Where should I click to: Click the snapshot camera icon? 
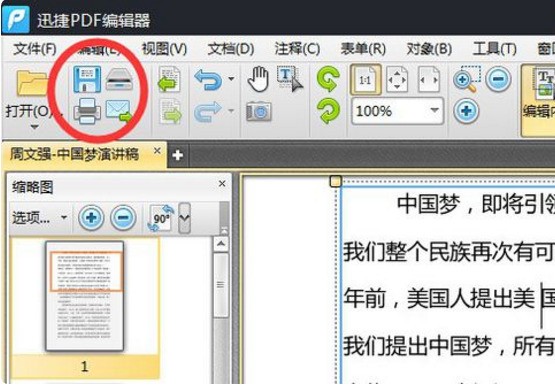tap(259, 111)
